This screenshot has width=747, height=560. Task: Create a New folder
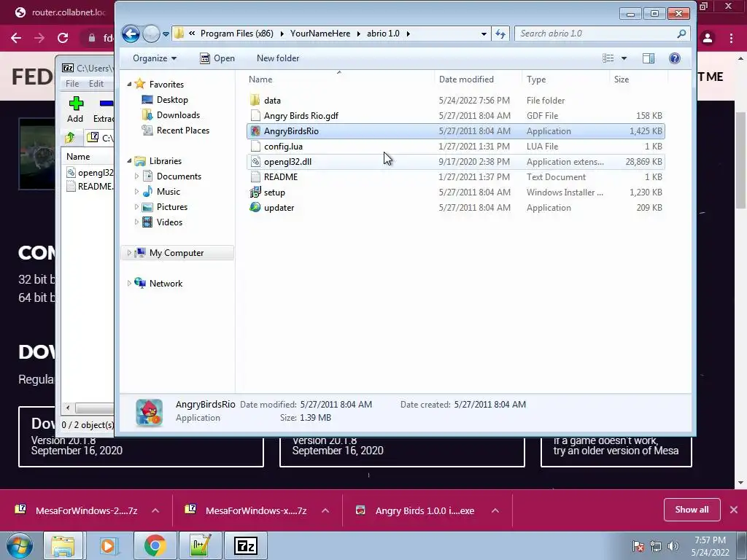(x=278, y=58)
